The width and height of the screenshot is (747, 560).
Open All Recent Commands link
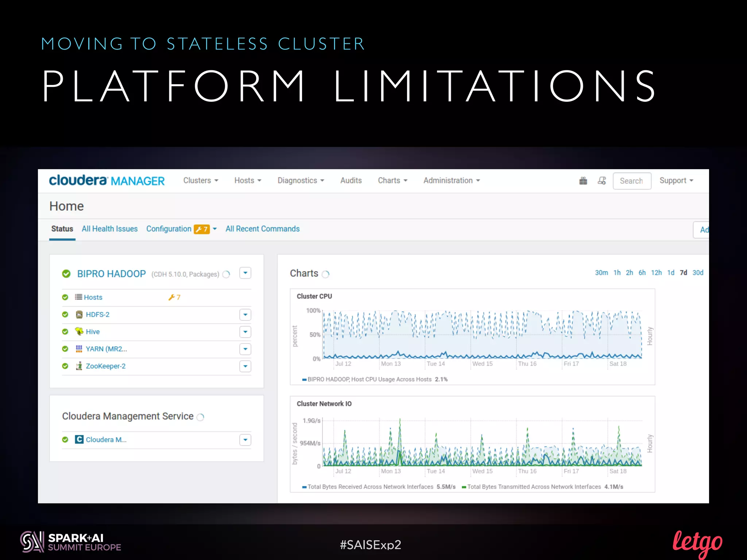262,229
